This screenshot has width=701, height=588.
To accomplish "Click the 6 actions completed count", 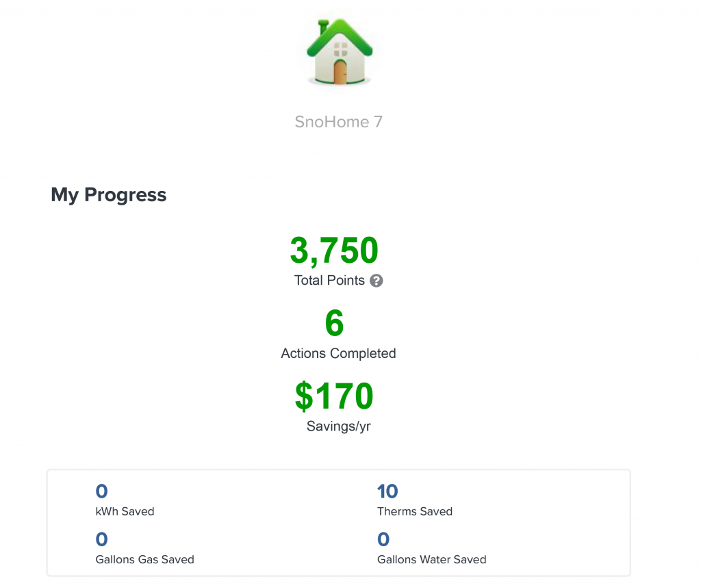I will (x=334, y=323).
